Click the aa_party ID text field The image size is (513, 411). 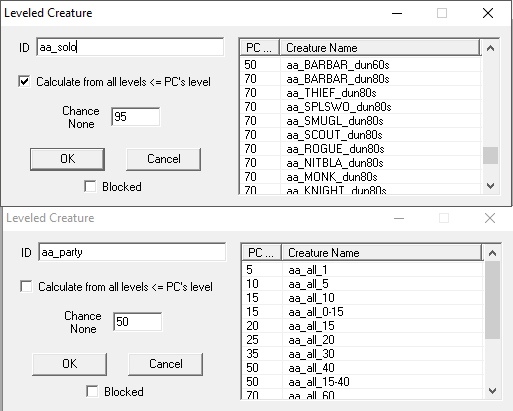coord(132,252)
